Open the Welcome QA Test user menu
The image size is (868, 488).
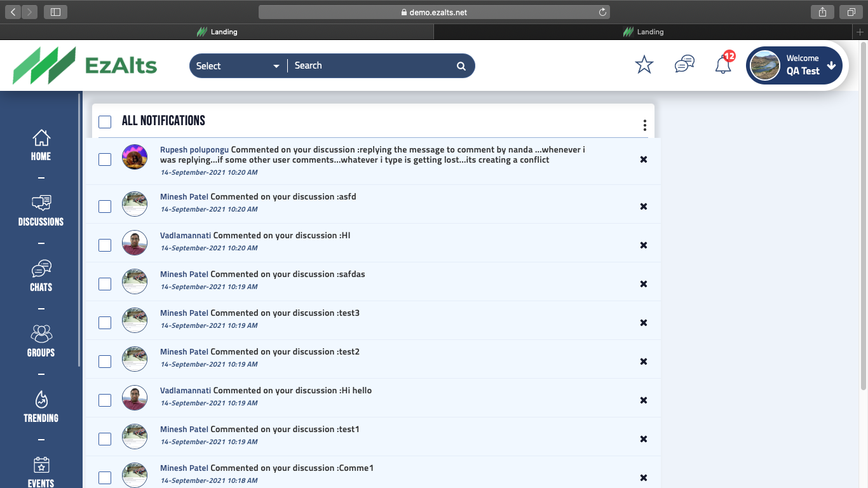click(x=795, y=65)
